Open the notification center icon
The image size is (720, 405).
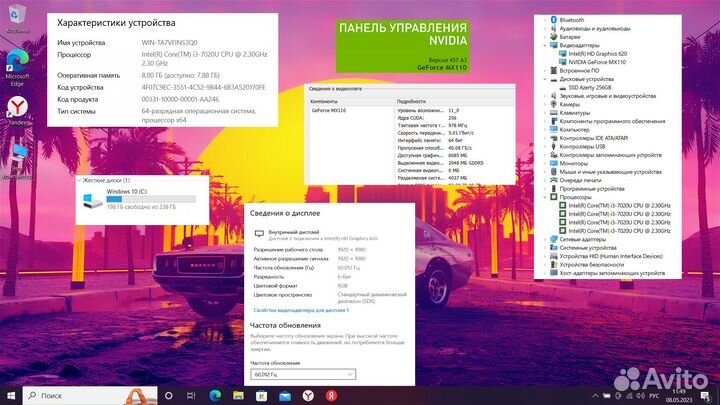tap(706, 396)
